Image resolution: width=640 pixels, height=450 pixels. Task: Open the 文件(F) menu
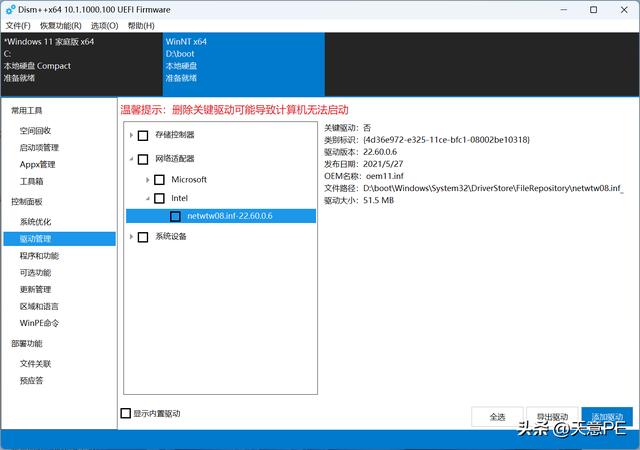[x=18, y=26]
